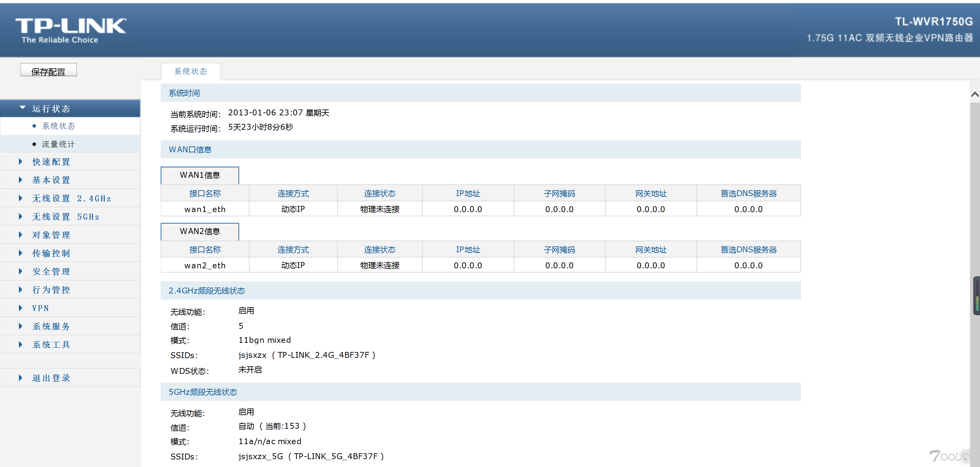Click the wan2_eth interface name cell
The width and height of the screenshot is (980, 467).
[205, 265]
